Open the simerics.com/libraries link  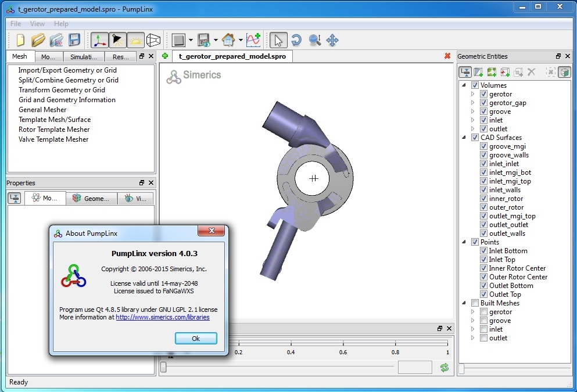(163, 318)
